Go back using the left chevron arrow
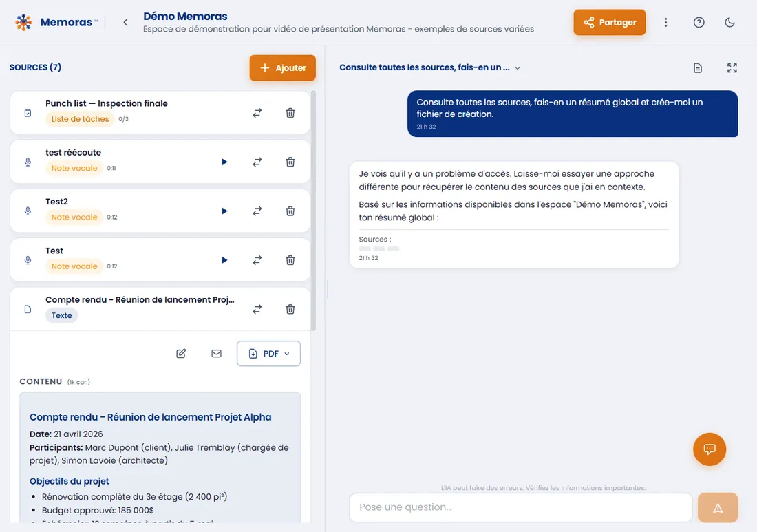This screenshot has height=532, width=757. (x=125, y=22)
